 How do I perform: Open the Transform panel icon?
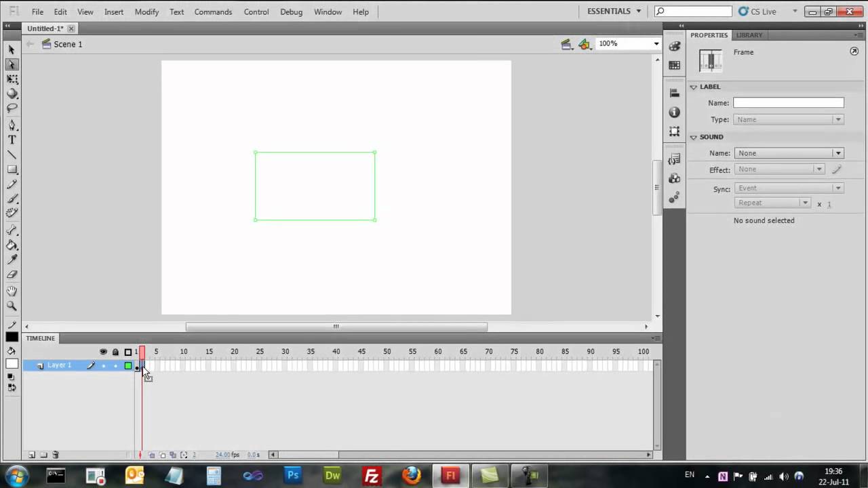point(674,131)
